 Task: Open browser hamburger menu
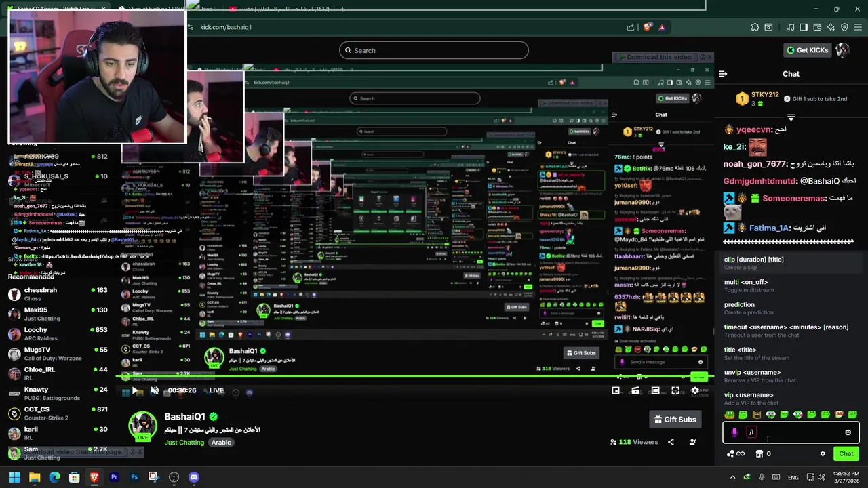pos(858,27)
